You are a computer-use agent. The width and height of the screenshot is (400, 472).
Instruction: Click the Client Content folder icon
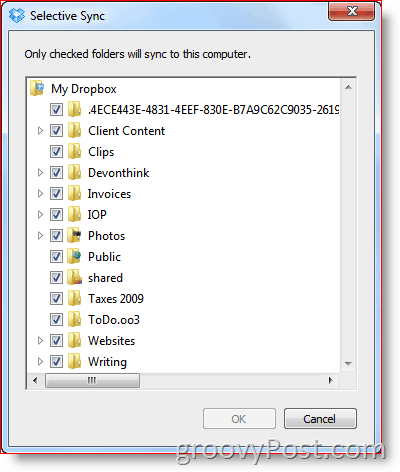74,131
